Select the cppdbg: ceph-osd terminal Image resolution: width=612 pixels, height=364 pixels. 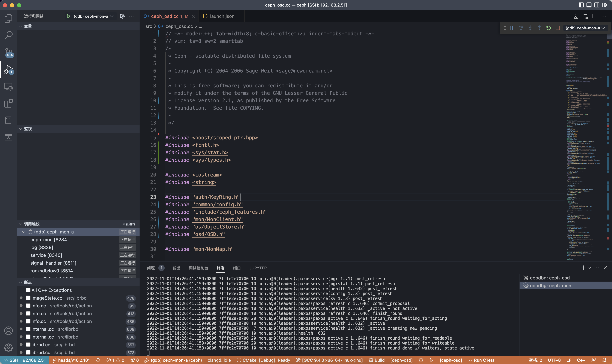coord(549,278)
